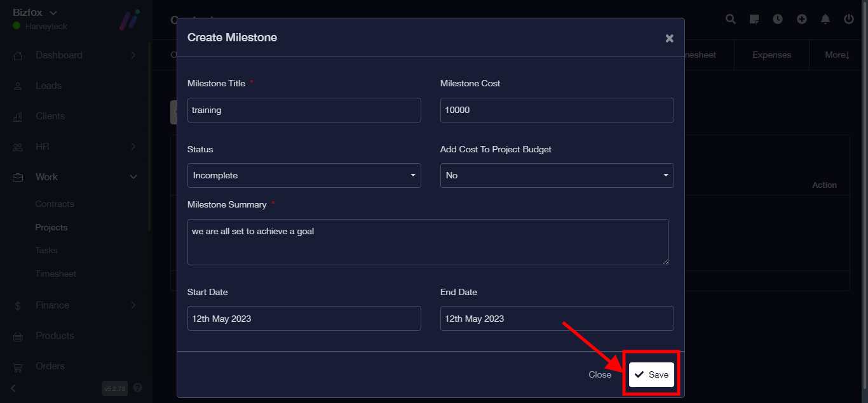Open the More tab menu
The image size is (868, 403).
click(x=837, y=55)
